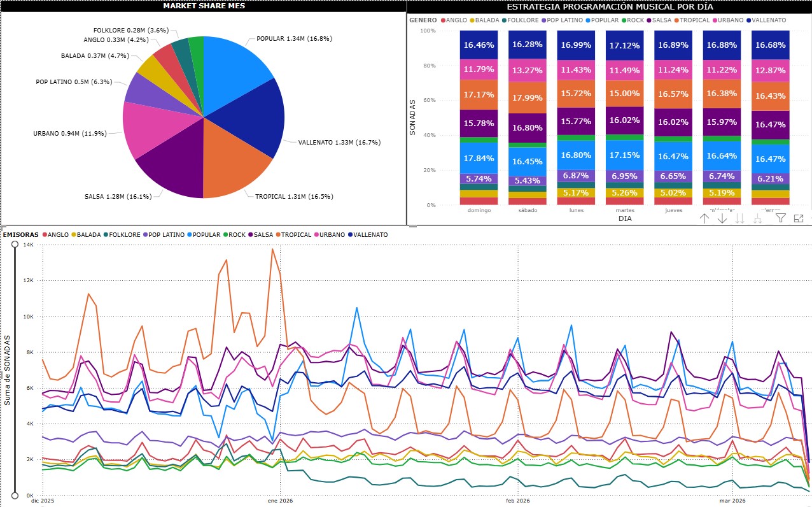Image resolution: width=812 pixels, height=507 pixels.
Task: Open the filters funnel icon on bar chart
Action: pos(781,218)
